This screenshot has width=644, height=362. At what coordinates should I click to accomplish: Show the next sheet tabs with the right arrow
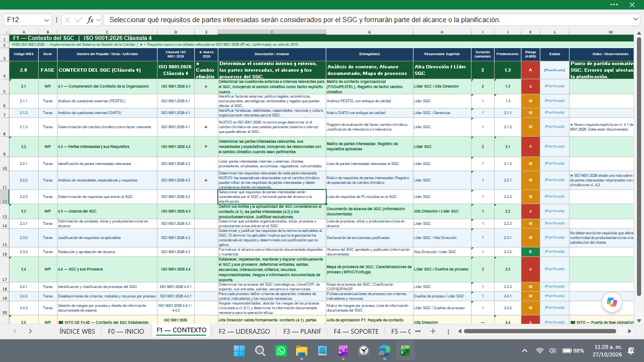tap(30, 331)
